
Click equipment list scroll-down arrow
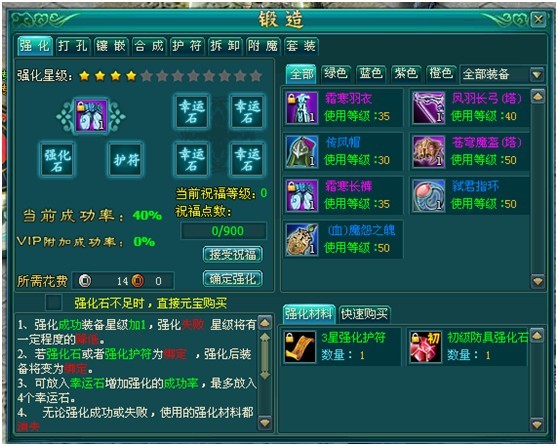click(x=537, y=281)
